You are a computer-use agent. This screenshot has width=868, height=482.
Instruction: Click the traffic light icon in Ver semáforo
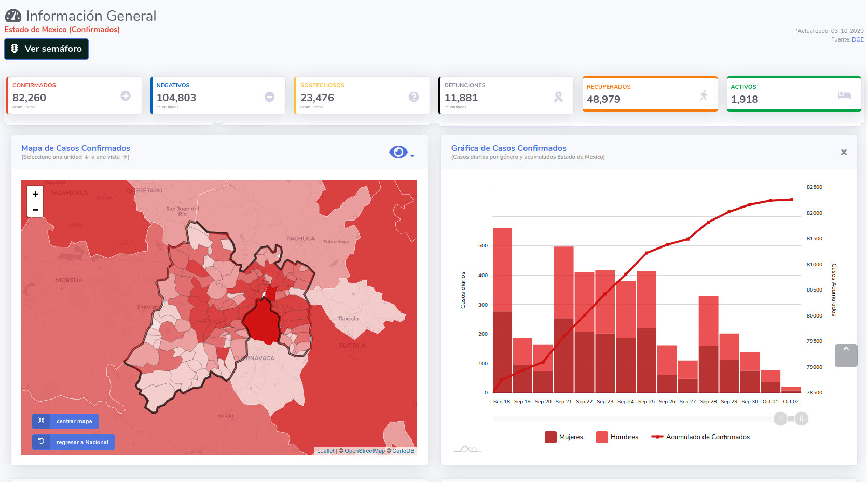pos(15,48)
